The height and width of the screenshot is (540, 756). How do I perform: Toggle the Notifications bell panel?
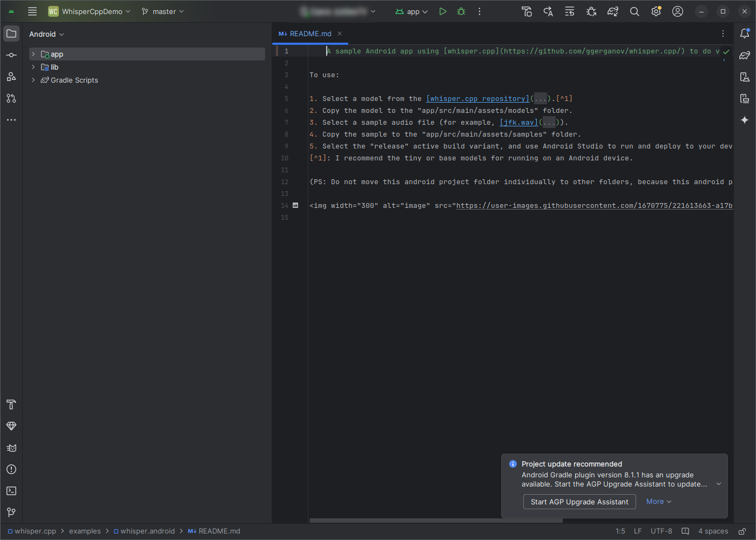745,33
